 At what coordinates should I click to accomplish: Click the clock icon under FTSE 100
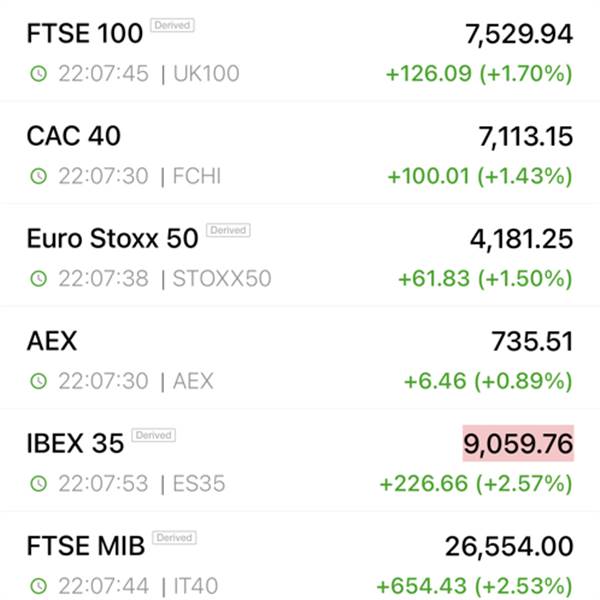[39, 73]
